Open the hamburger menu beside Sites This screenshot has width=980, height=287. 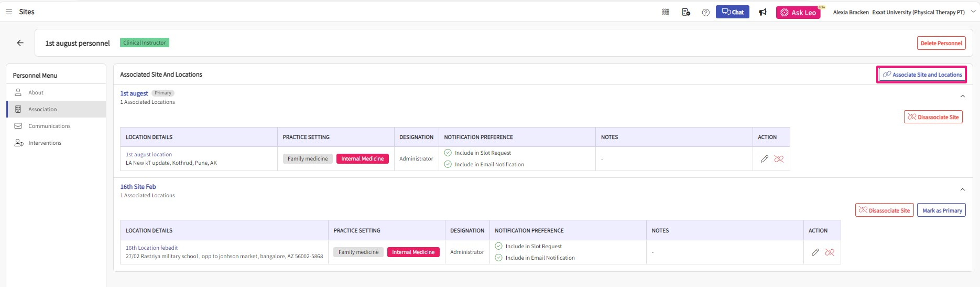(9, 12)
